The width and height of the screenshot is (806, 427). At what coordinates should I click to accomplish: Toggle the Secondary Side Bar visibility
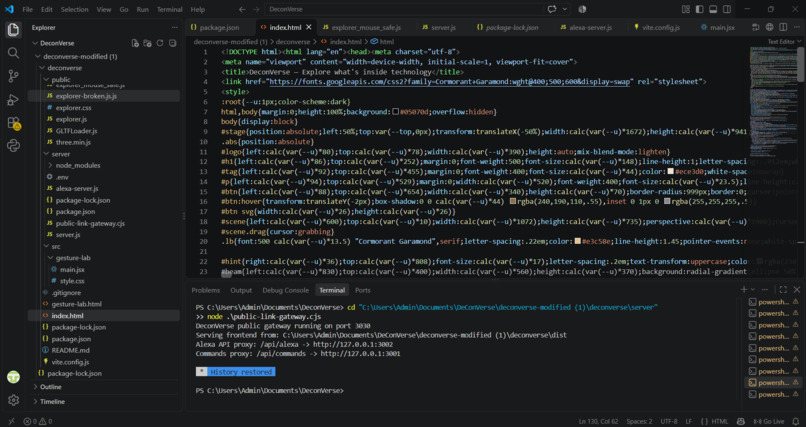727,9
